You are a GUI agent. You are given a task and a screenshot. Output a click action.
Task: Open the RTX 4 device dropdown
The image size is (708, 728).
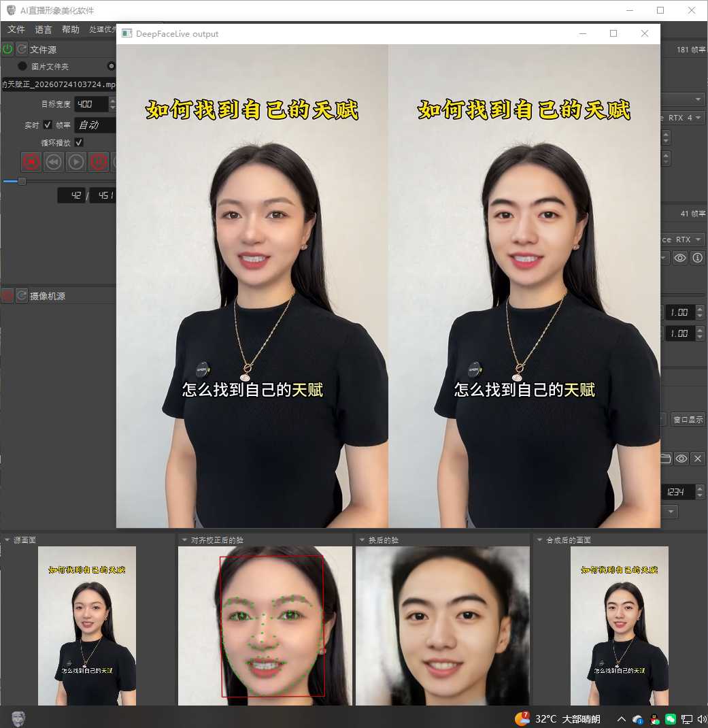point(683,118)
